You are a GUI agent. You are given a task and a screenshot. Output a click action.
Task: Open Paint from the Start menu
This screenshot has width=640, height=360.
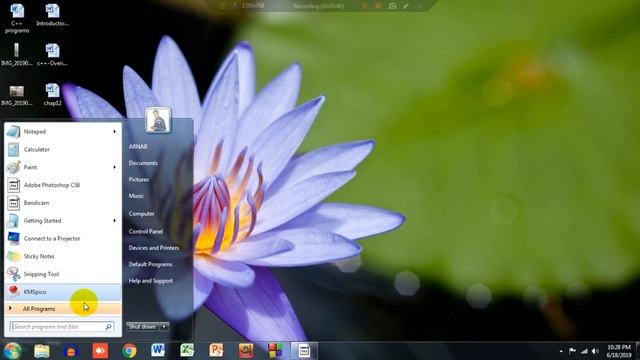coord(62,167)
